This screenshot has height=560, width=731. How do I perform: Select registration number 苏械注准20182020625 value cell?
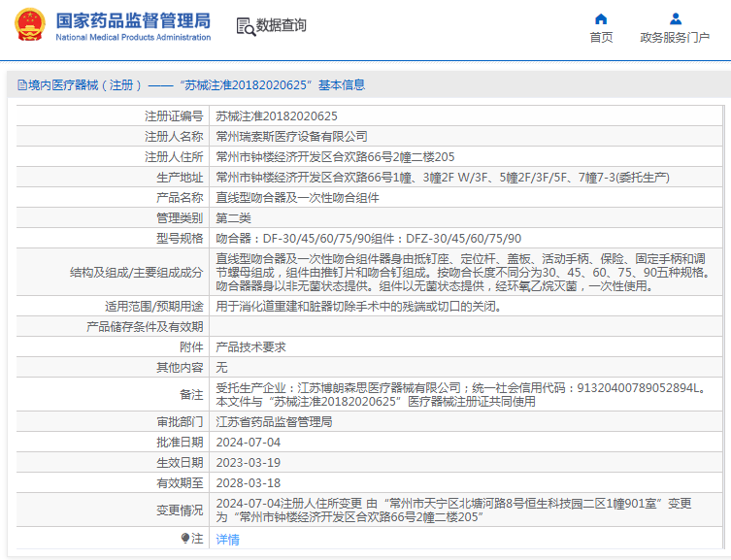tap(466, 116)
